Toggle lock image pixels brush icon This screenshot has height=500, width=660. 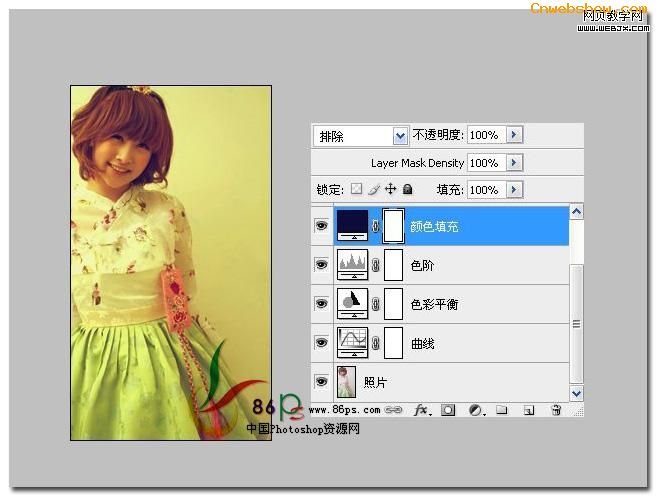(373, 189)
